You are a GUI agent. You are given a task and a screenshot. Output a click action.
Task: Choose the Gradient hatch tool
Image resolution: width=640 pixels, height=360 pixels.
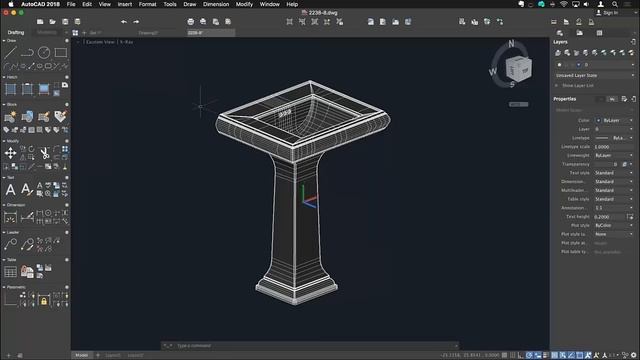click(44, 89)
